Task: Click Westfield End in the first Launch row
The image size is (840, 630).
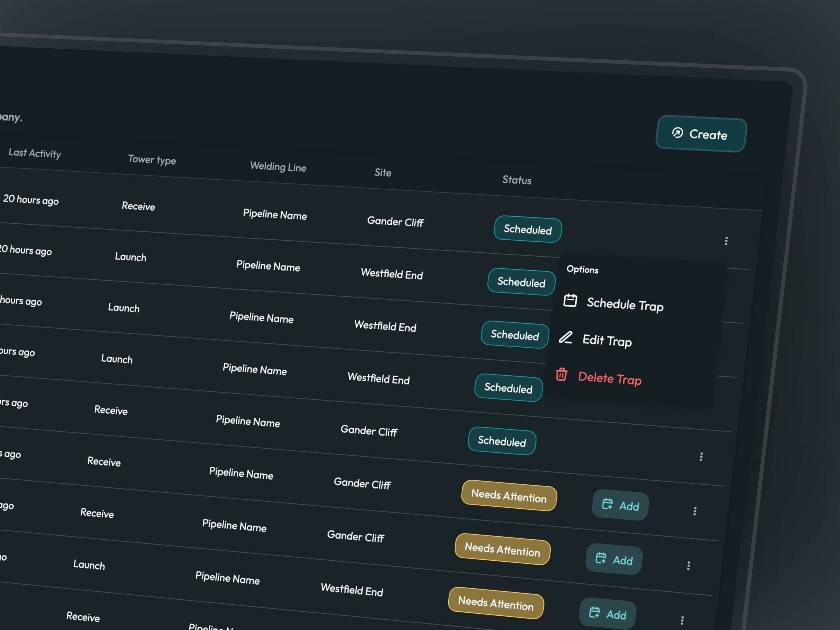Action: click(x=392, y=274)
